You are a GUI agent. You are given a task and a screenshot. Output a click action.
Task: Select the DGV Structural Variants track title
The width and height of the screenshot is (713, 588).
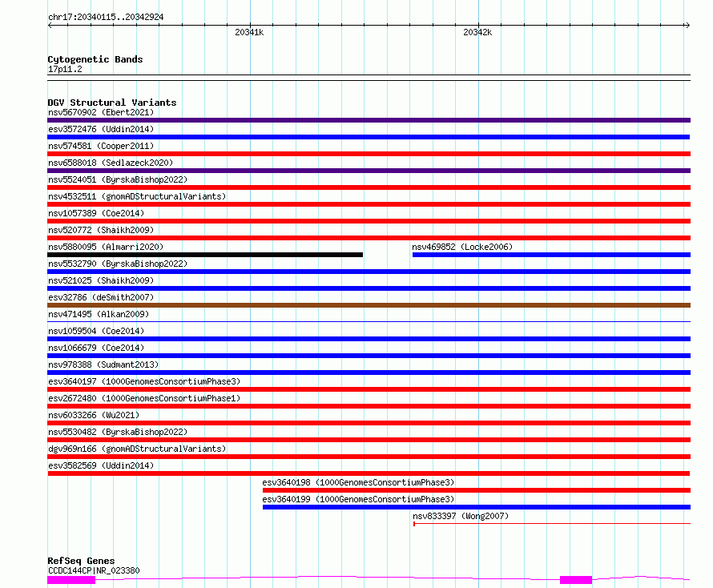coord(112,103)
